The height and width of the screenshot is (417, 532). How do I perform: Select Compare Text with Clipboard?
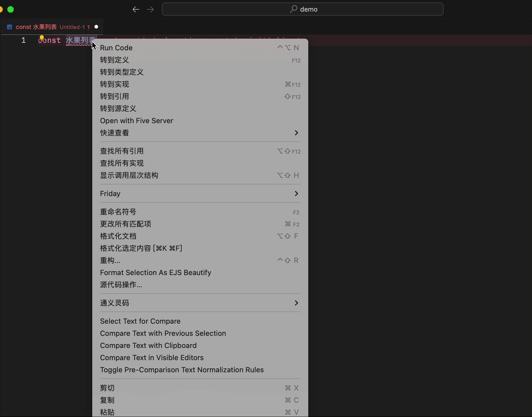[x=148, y=345]
